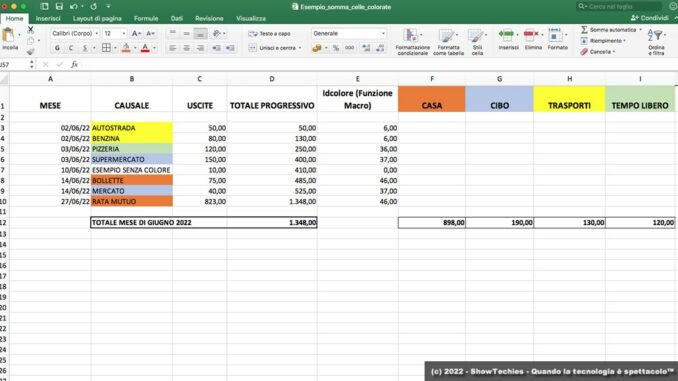The image size is (678, 381).
Task: Decrease font size with A-down icon
Action: (x=150, y=33)
